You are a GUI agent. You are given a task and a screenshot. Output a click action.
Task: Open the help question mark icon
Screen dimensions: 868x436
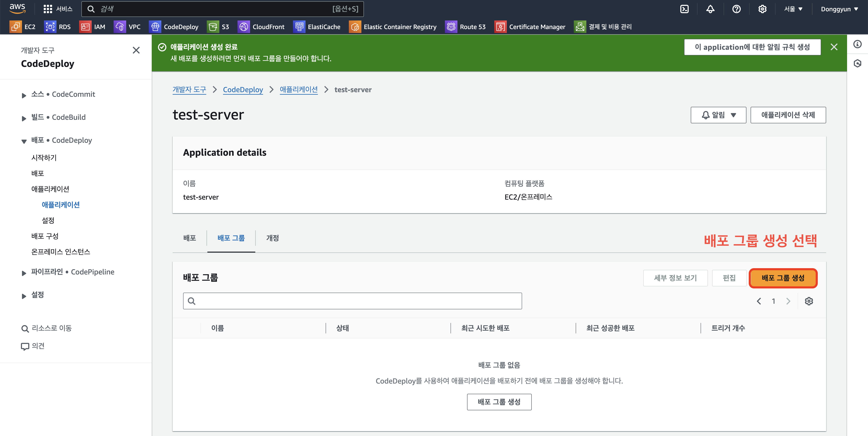point(736,9)
